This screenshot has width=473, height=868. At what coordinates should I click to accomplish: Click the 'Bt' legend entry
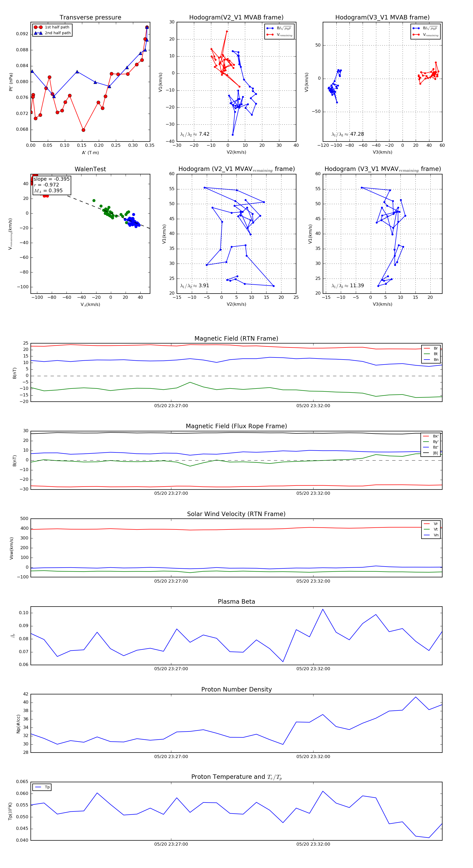point(431,354)
